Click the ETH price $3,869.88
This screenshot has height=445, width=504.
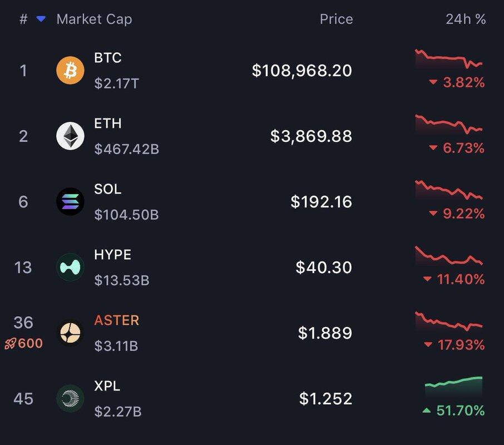coord(311,136)
